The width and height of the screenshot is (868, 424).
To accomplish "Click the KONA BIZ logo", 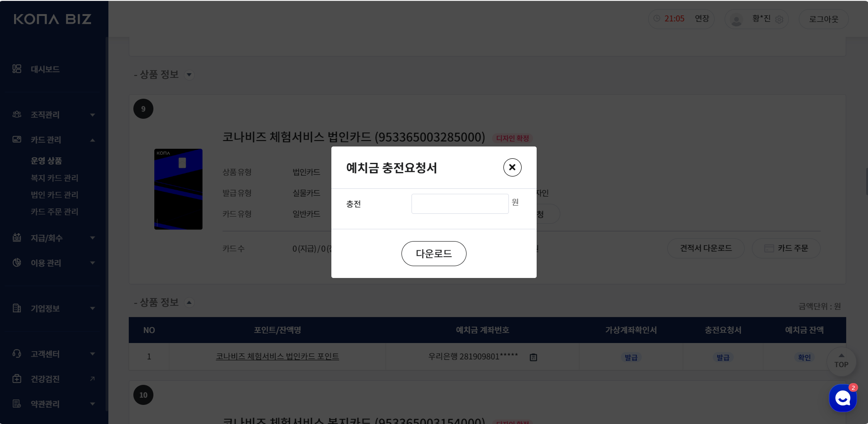I will coord(52,19).
